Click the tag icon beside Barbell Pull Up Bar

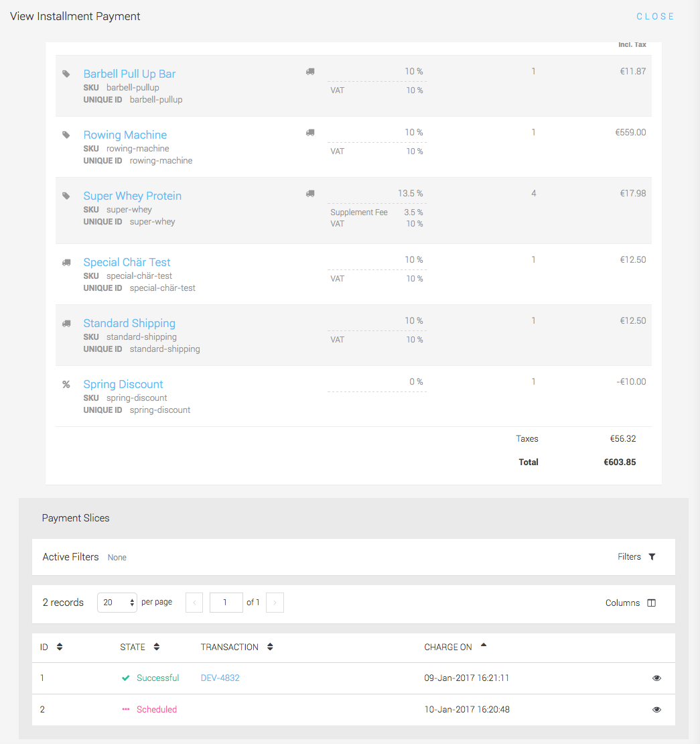coord(66,74)
